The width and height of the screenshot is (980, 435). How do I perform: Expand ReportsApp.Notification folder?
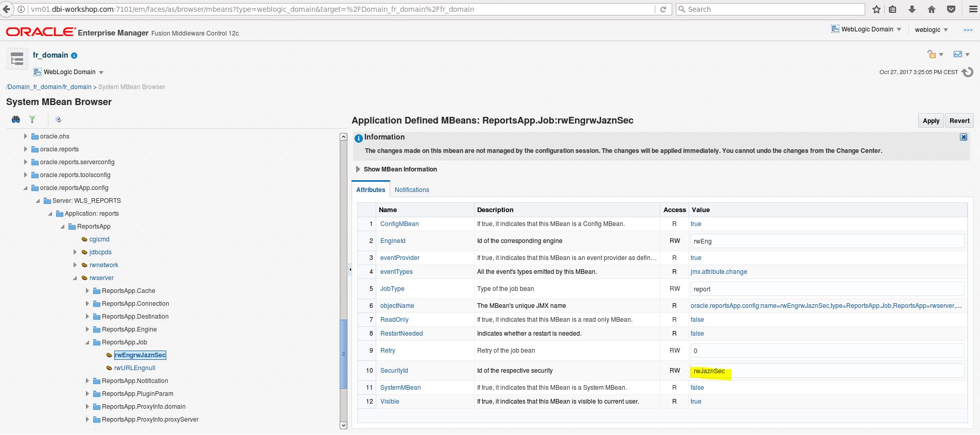87,381
